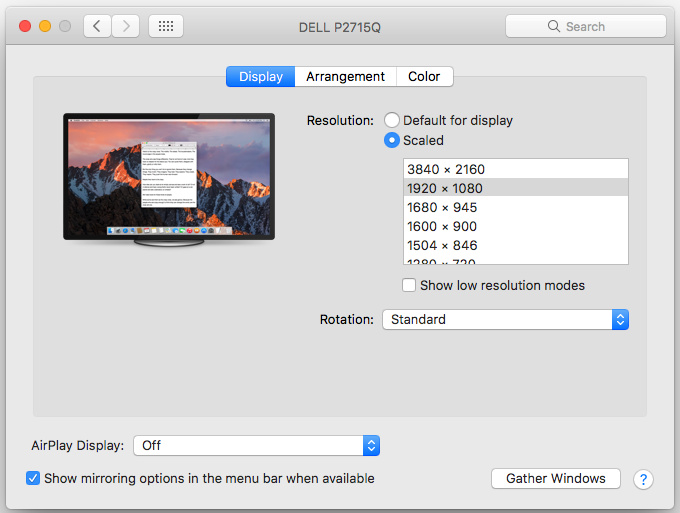Choose 1920 × 1080 resolution
Viewport: 680px width, 513px height.
point(516,188)
